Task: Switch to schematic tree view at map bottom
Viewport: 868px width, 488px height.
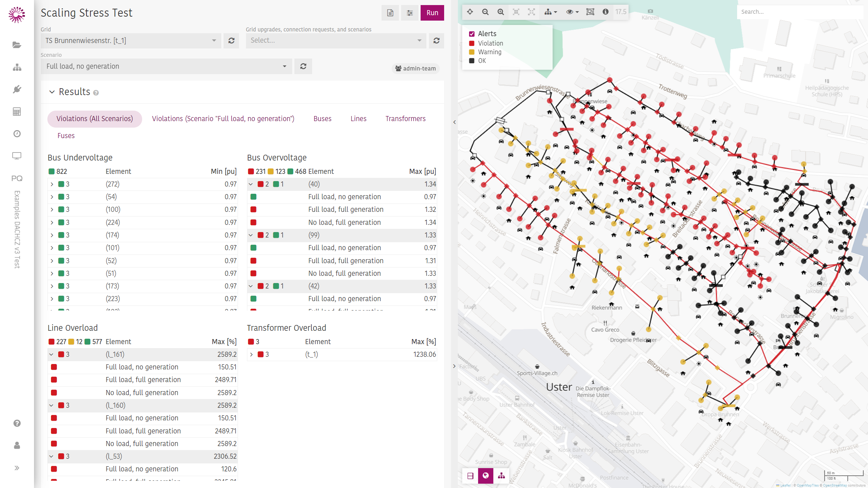Action: pyautogui.click(x=501, y=476)
